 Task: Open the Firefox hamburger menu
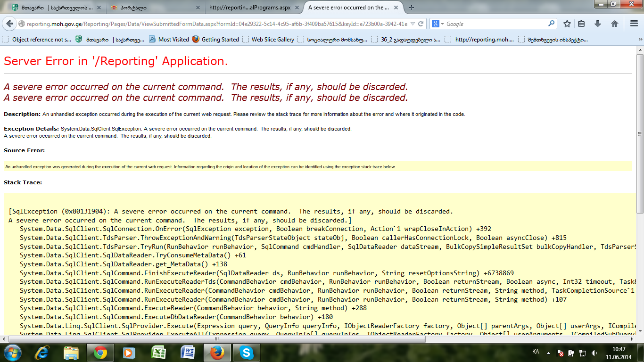tap(633, 24)
